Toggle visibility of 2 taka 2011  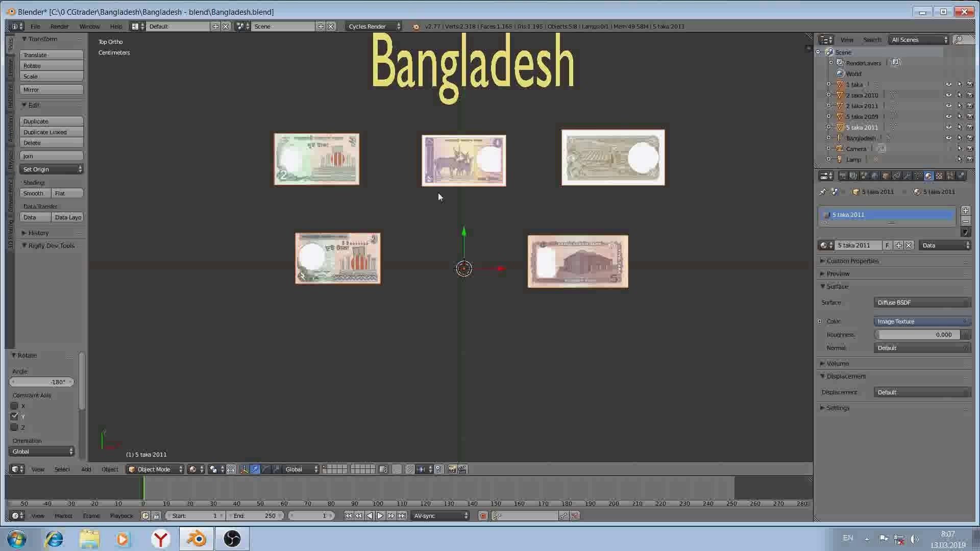(x=948, y=106)
